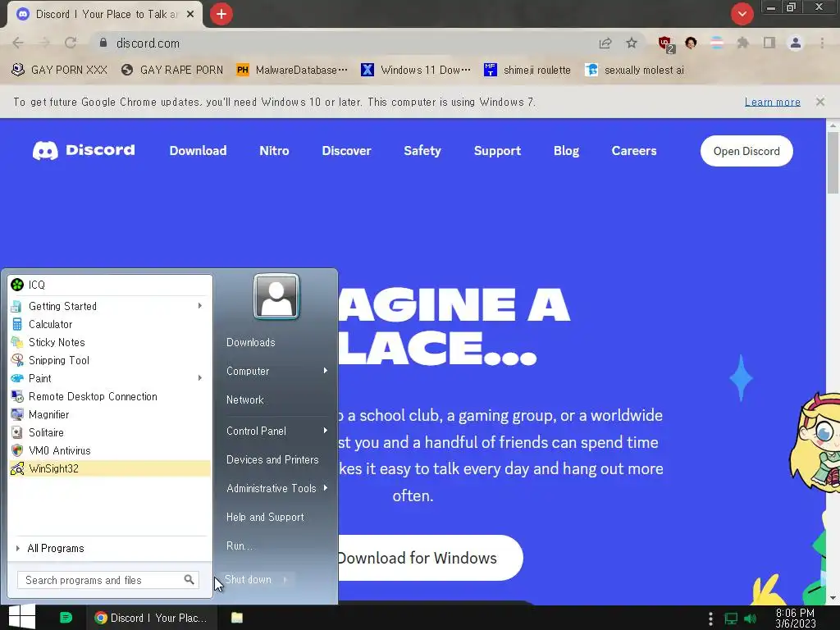
Task: Open Getting Started in Start menu
Action: (x=110, y=306)
